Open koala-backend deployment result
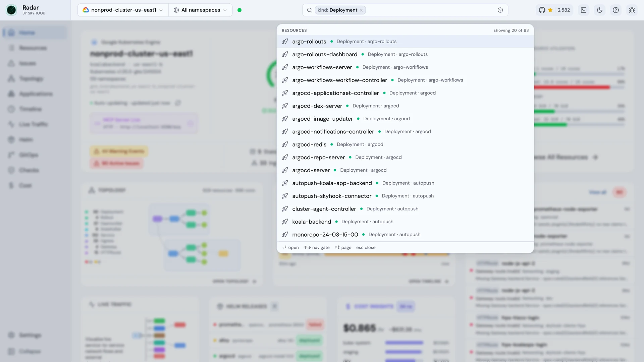 coord(405,222)
